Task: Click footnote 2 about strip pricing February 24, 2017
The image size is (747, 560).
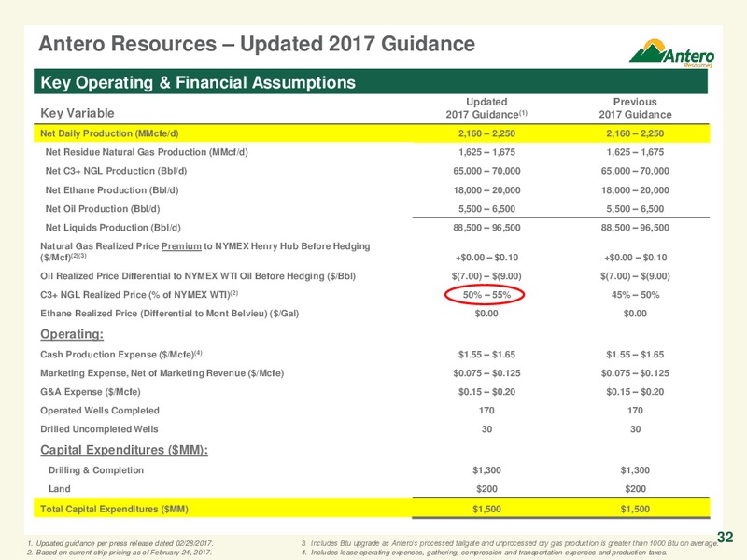Action: pos(120,553)
